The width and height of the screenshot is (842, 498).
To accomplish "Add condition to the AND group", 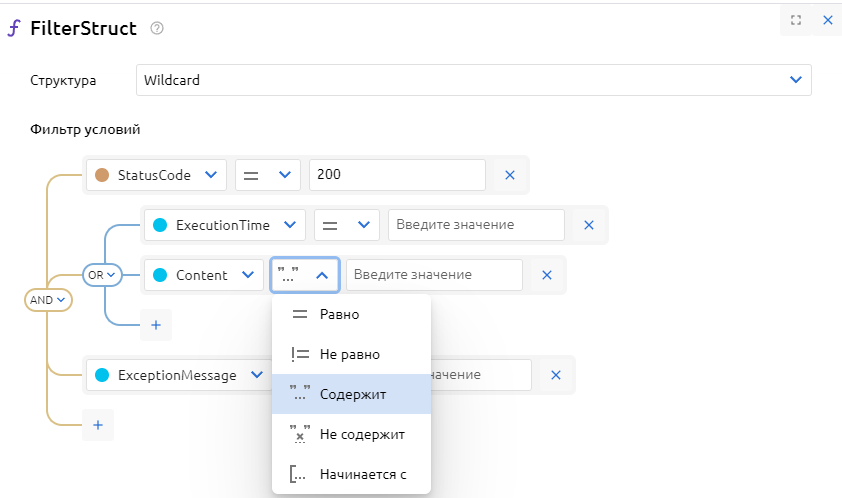I will point(97,425).
